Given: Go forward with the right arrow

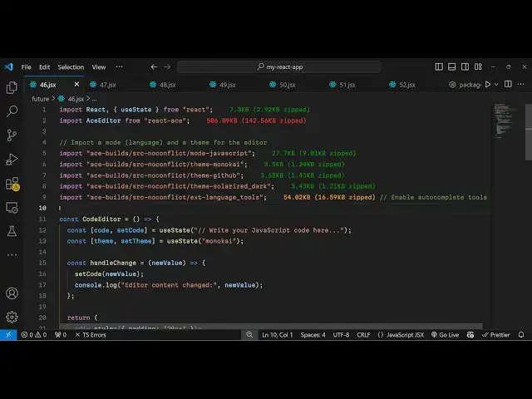Looking at the screenshot, I should [167, 66].
